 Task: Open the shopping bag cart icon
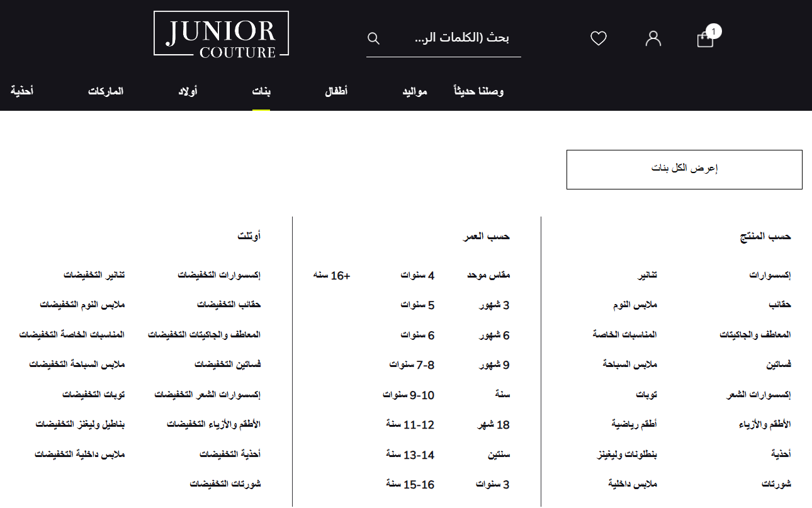click(x=706, y=39)
